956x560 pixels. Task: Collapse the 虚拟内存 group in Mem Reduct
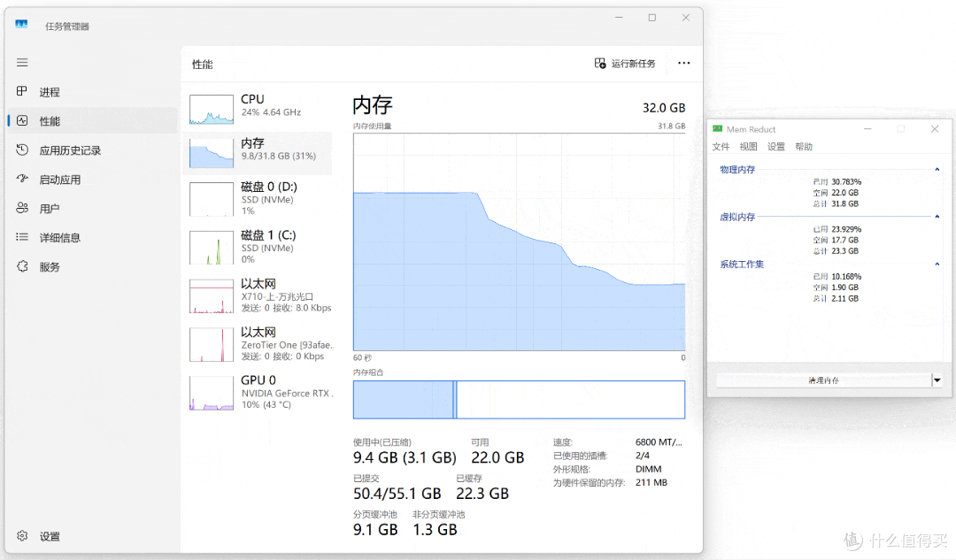pyautogui.click(x=937, y=217)
